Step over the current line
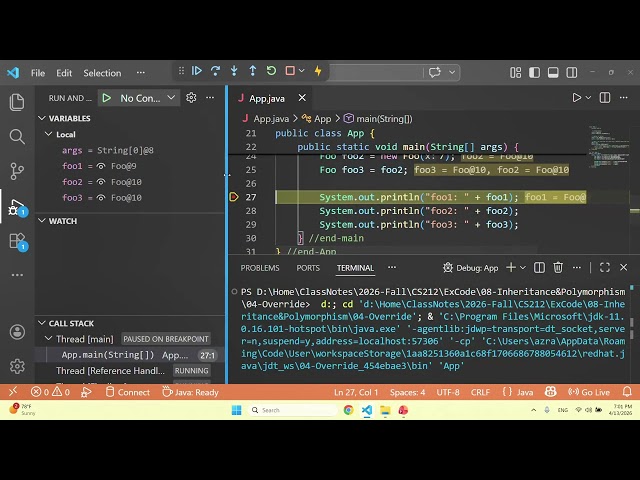Screen dimensions: 640x480 click(216, 71)
